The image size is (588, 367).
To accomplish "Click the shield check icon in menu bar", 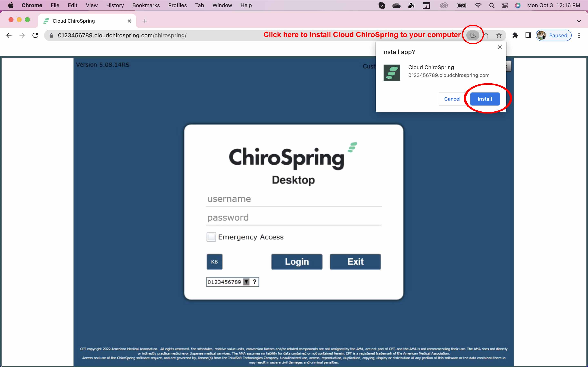I will [382, 5].
